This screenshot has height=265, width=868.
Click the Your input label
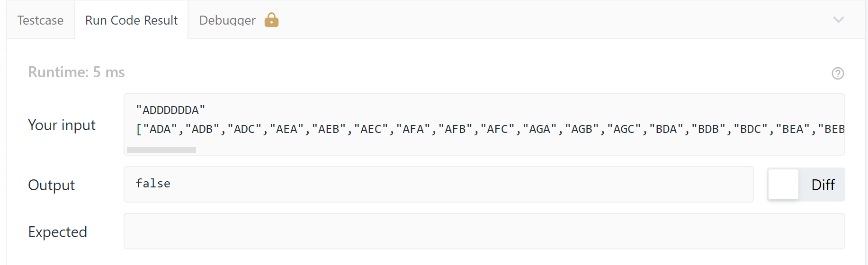(x=62, y=125)
